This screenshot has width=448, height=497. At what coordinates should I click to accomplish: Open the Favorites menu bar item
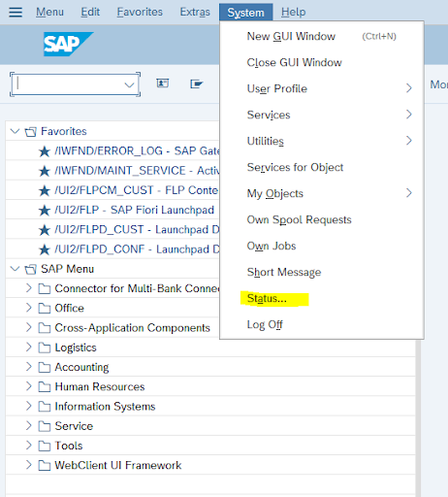point(140,12)
